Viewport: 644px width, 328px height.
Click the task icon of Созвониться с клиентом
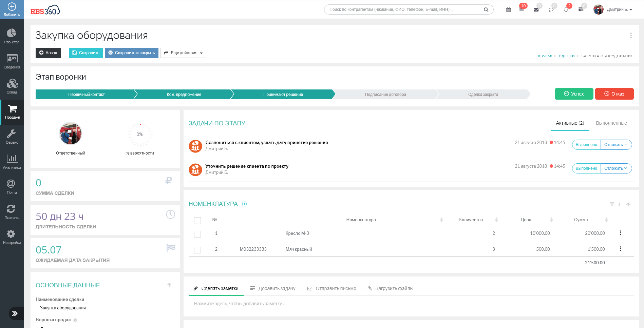[x=195, y=146]
